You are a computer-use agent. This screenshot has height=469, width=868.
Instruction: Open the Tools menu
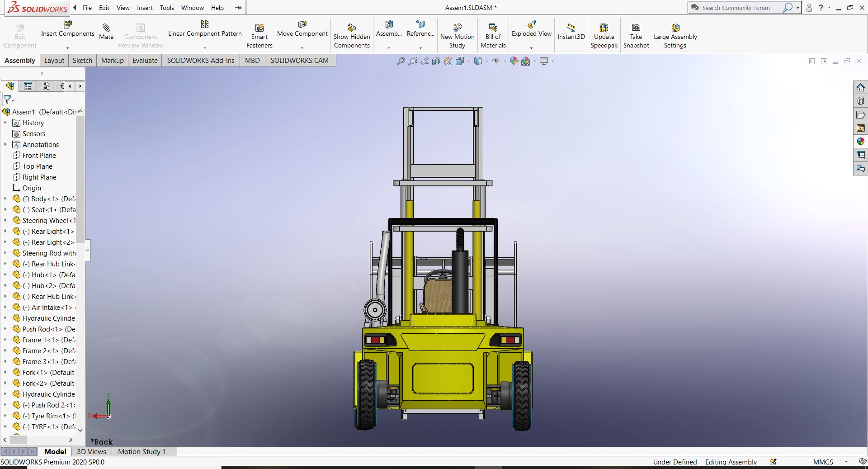[167, 8]
